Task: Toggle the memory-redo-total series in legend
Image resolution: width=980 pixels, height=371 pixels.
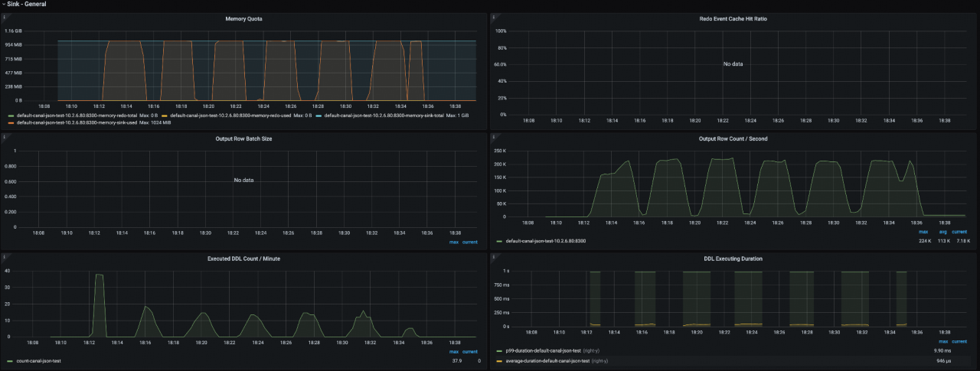Action: [x=76, y=116]
